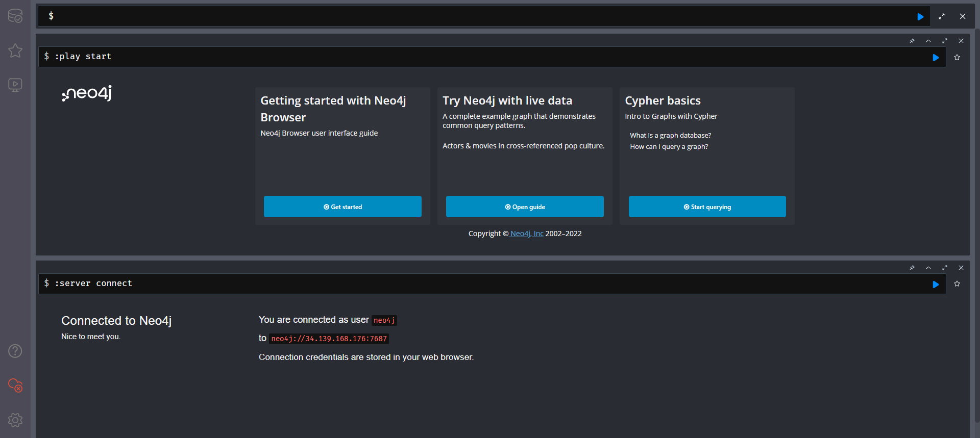Viewport: 980px width, 438px height.
Task: Click the Open guide button
Action: [x=525, y=207]
